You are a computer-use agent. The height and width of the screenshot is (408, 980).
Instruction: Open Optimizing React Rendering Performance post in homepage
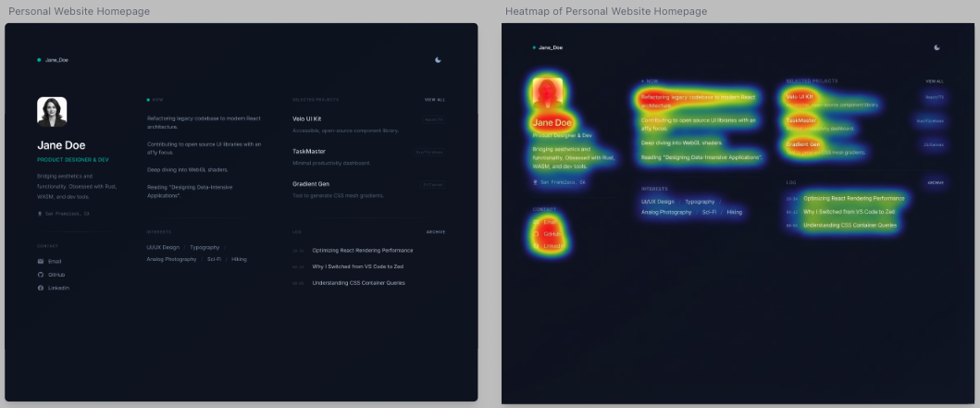(x=363, y=250)
